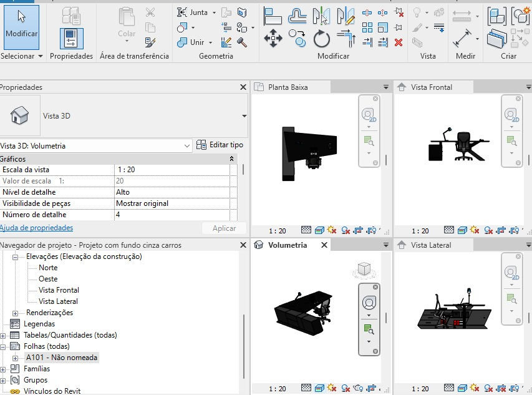This screenshot has width=532, height=395.
Task: Open the Junta dropdown arrow
Action: 214,13
